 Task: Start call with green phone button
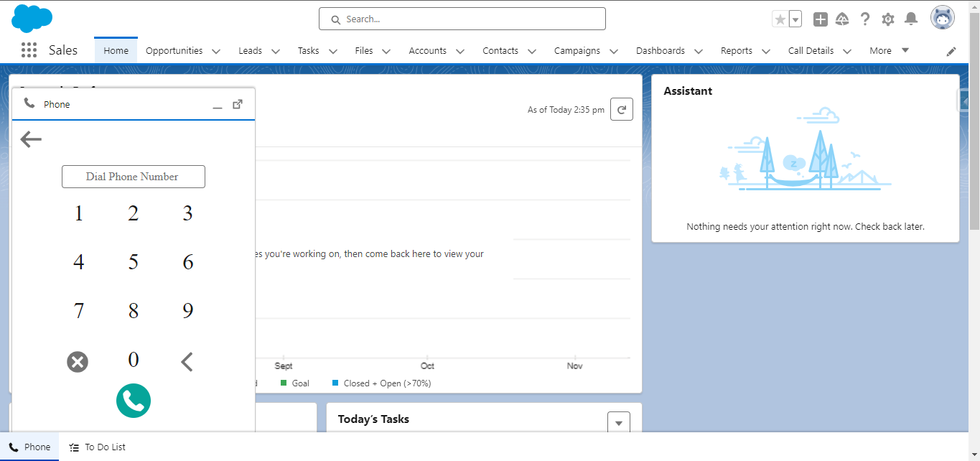coord(134,401)
